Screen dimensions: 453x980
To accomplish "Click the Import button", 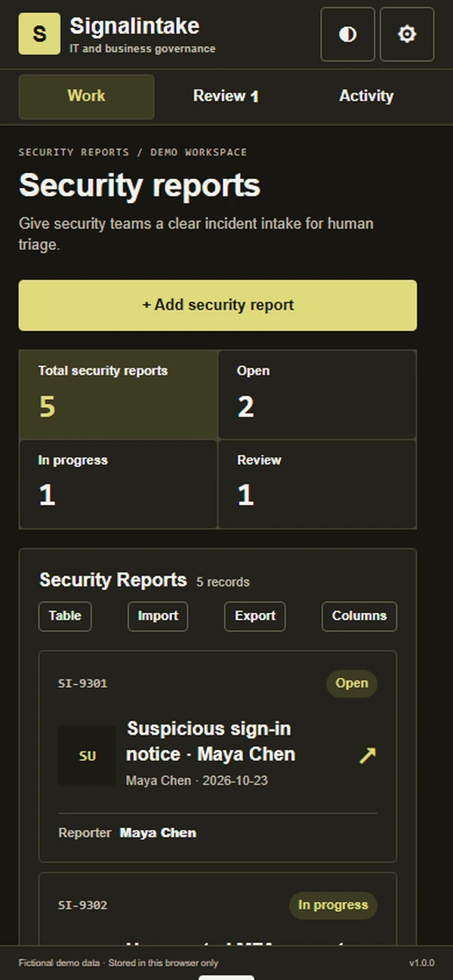I will (158, 616).
